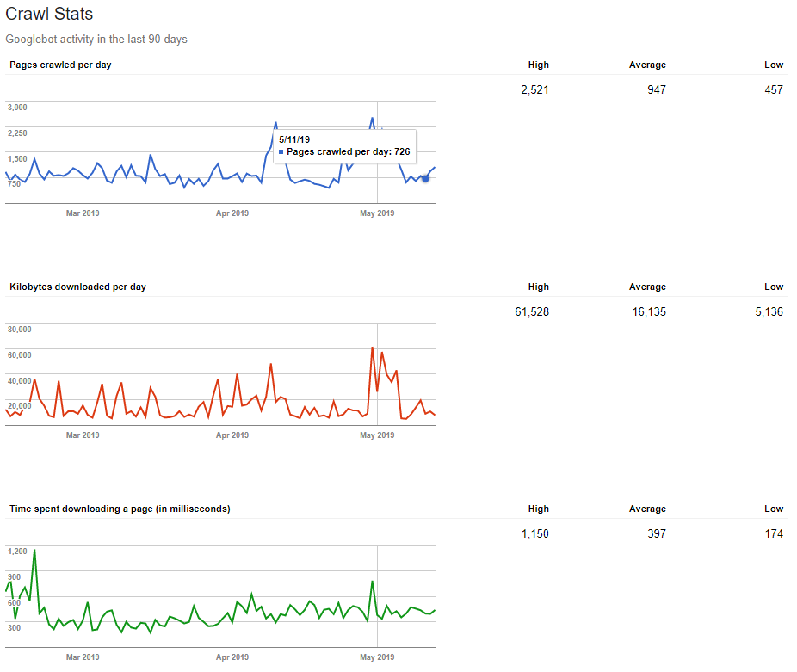Screen dimensions: 797x672
Task: Click Mar 2019 label under pages crawled chart
Action: point(83,213)
